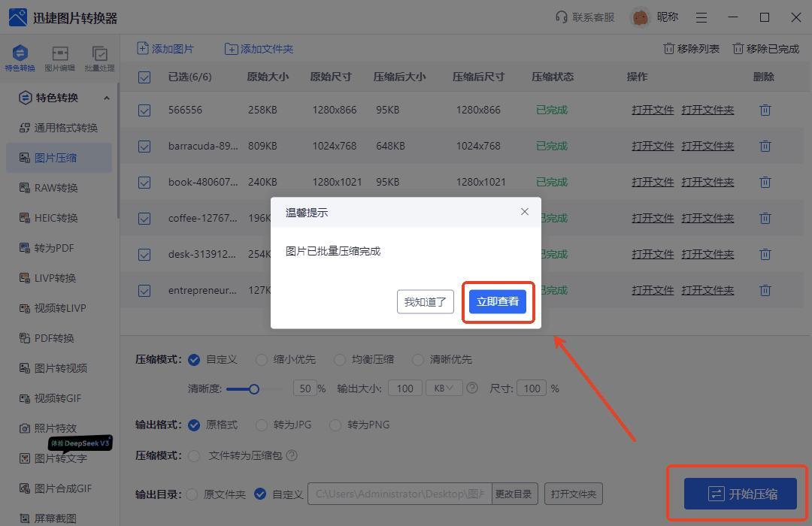
Task: Select the 缩小优先 compression mode
Action: pos(262,360)
